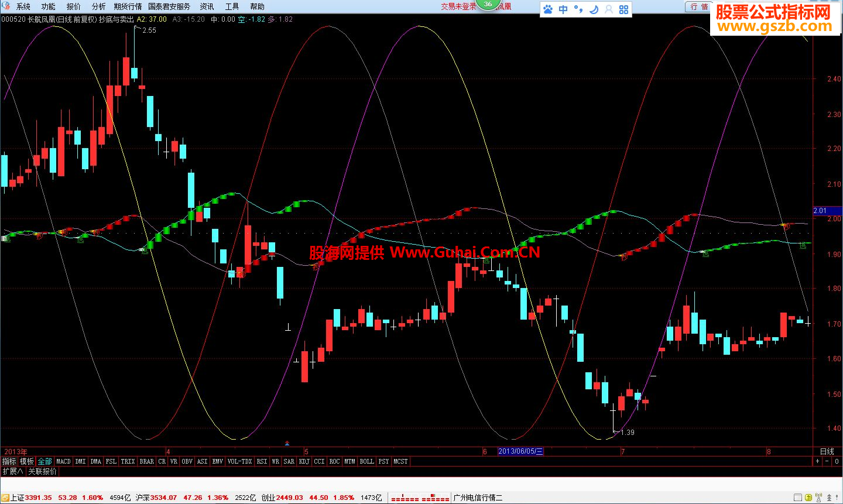Open the 资讯 menu
The height and width of the screenshot is (504, 843).
tap(207, 6)
